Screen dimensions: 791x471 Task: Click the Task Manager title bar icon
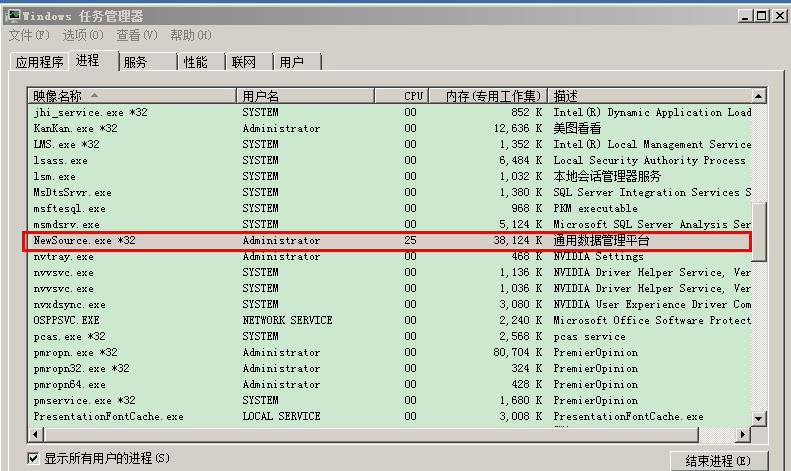[x=13, y=16]
